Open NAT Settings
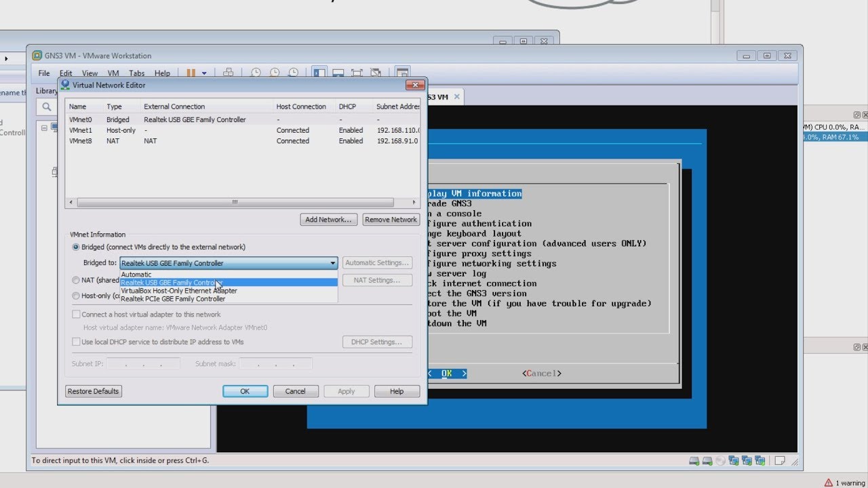This screenshot has width=868, height=488. (x=378, y=280)
